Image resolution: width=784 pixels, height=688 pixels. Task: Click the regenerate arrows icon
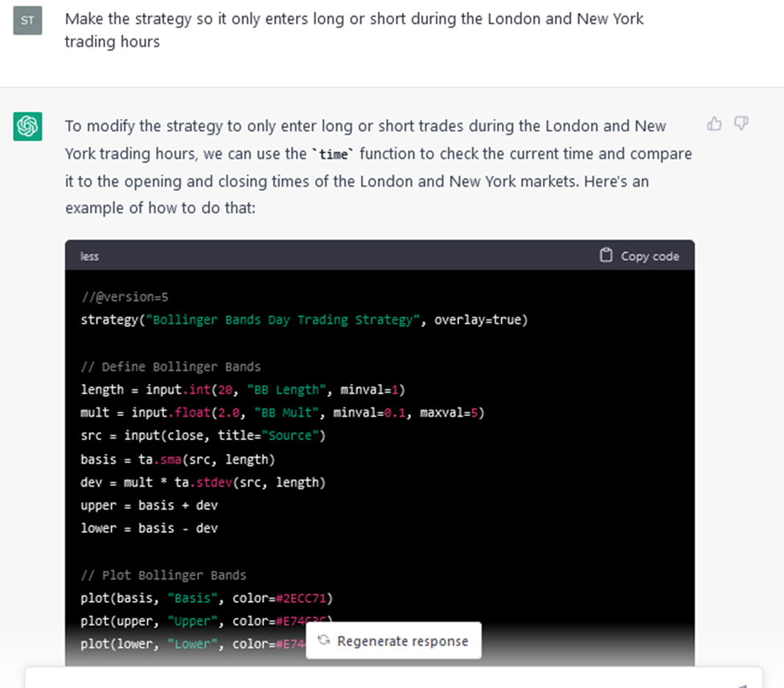tap(324, 640)
